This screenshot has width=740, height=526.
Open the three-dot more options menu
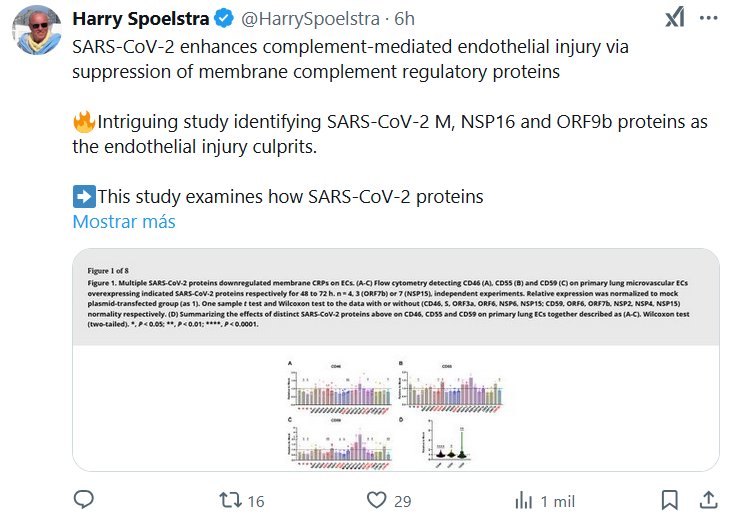pyautogui.click(x=712, y=18)
